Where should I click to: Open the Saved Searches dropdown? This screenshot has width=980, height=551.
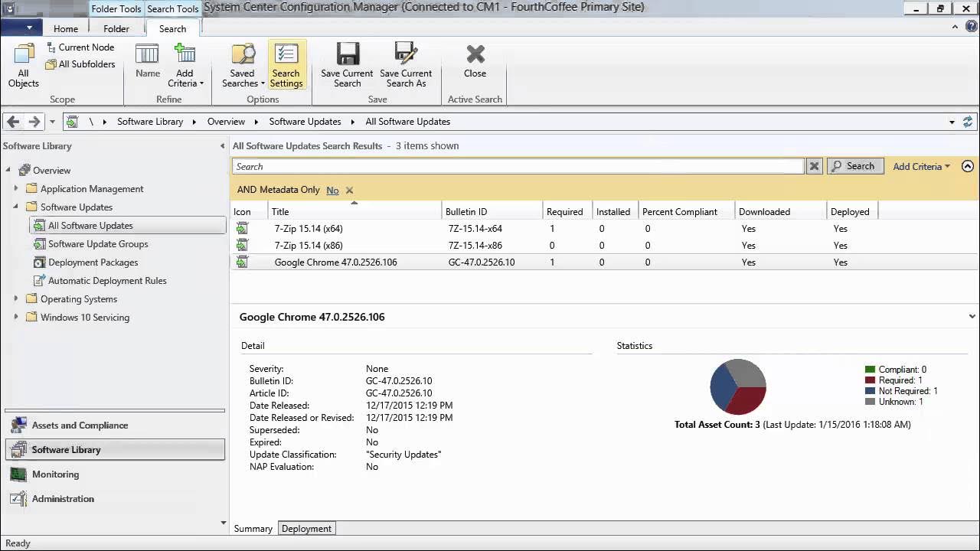242,66
